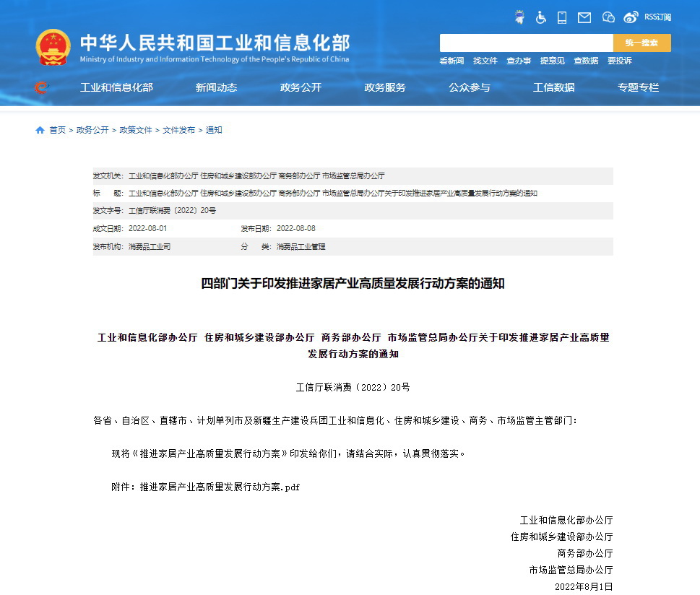The height and width of the screenshot is (595, 700).
Task: Click the signature line 商务部办公厅
Action: pyautogui.click(x=585, y=554)
